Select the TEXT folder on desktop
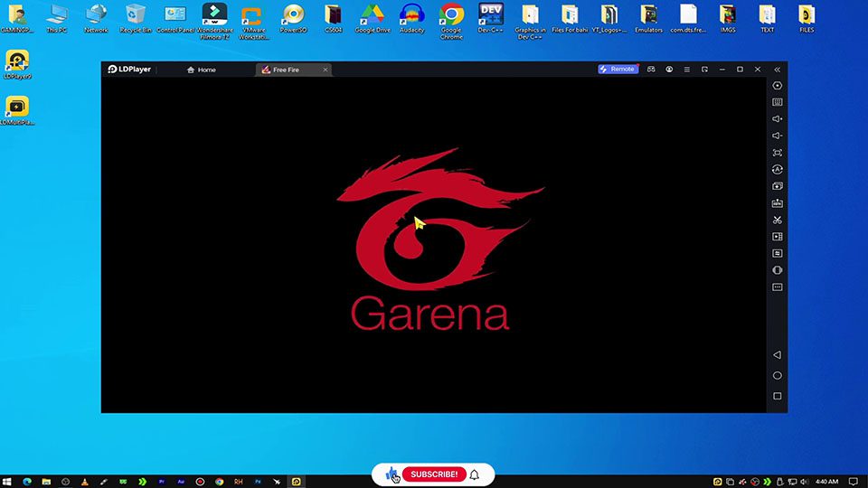Image resolution: width=868 pixels, height=488 pixels. (x=768, y=19)
